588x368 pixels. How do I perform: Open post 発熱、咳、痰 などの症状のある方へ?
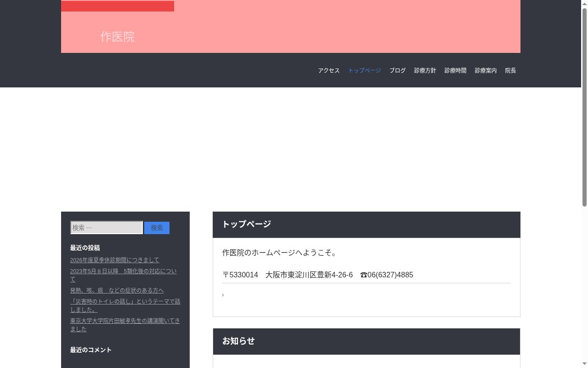pyautogui.click(x=117, y=290)
